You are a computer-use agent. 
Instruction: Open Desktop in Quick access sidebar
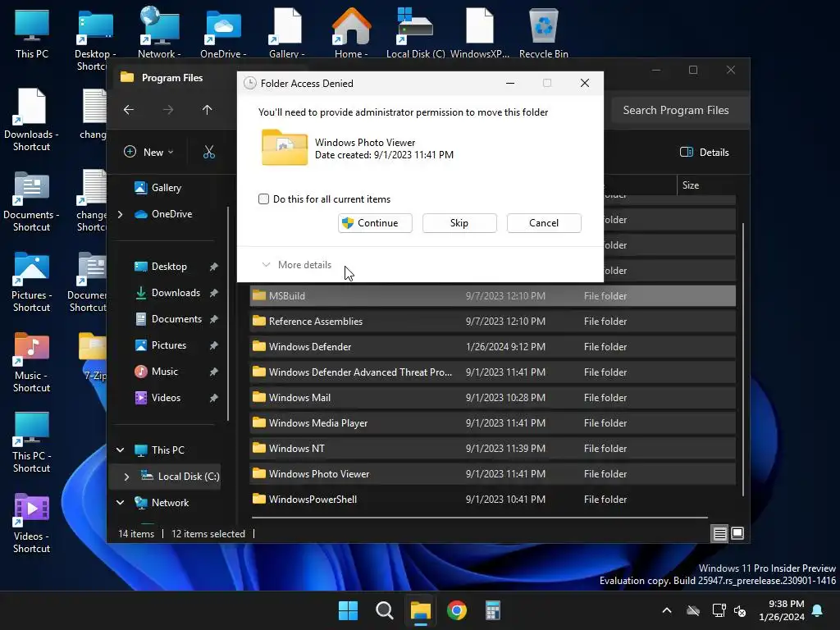161,267
